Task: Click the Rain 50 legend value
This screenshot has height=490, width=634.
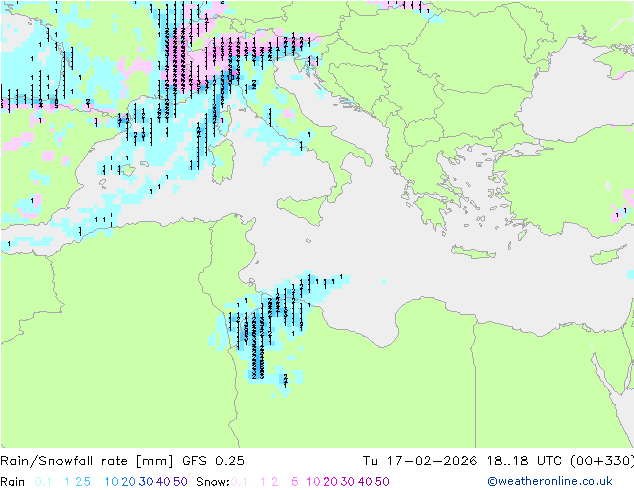Action: coord(180,482)
